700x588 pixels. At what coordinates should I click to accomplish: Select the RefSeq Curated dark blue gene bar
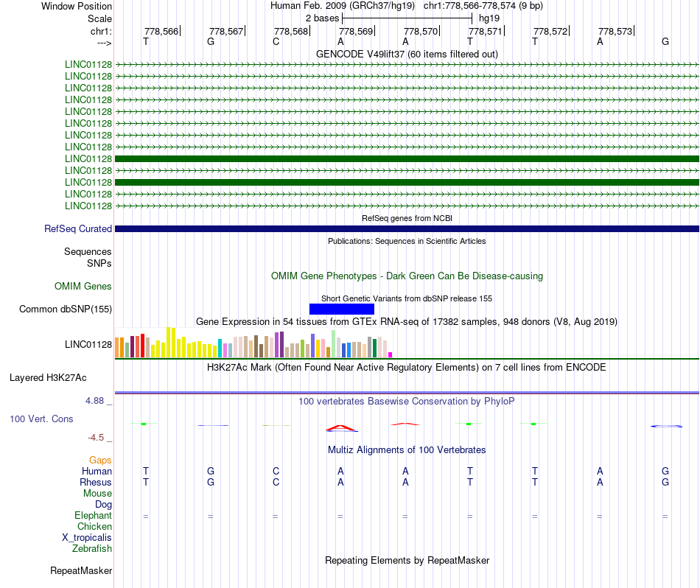[407, 228]
